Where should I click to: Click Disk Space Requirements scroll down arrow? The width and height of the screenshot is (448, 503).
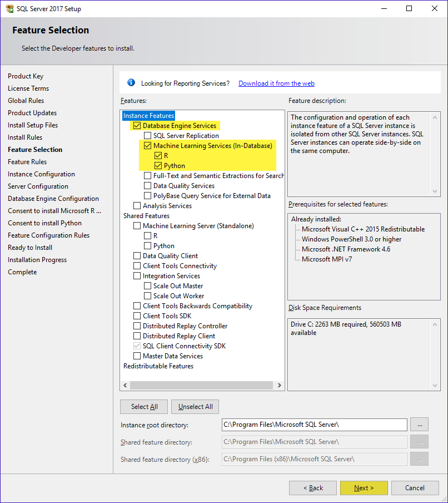435,385
